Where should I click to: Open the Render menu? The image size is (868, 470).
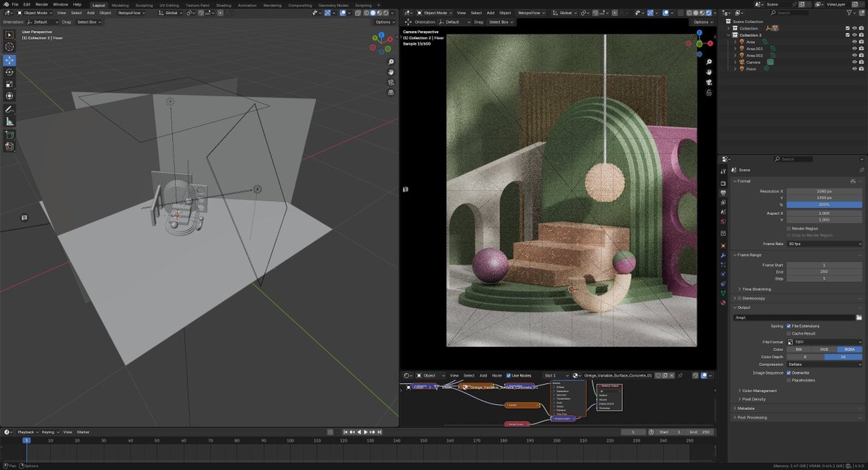42,4
